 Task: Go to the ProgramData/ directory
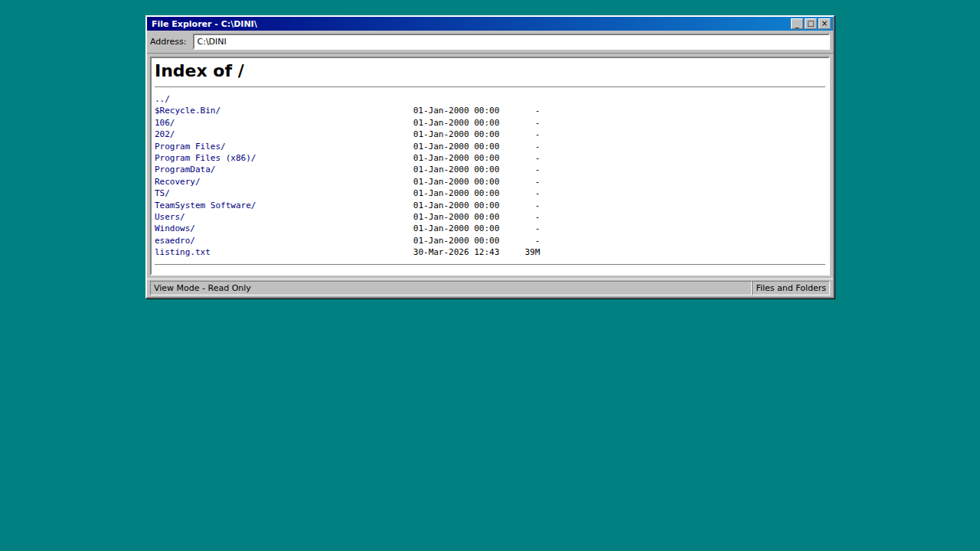click(185, 169)
